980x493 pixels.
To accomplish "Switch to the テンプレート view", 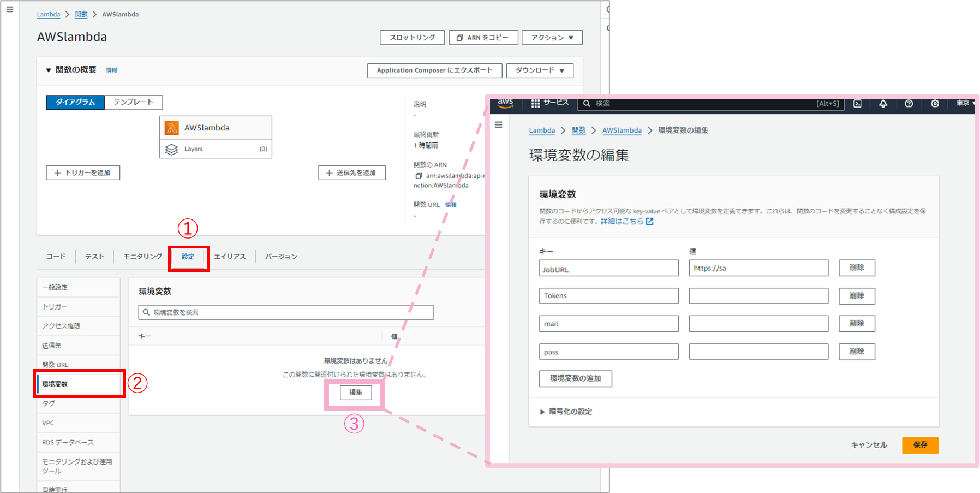I will click(133, 102).
